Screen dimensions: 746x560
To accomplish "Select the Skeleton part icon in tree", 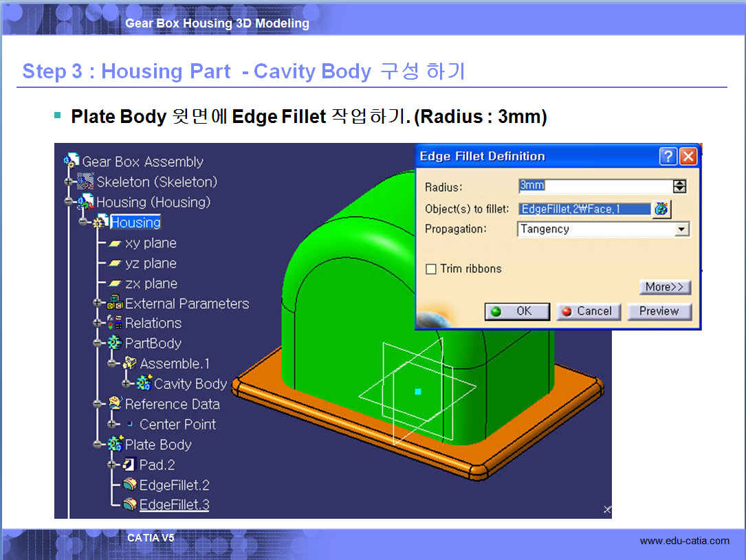I will (86, 181).
